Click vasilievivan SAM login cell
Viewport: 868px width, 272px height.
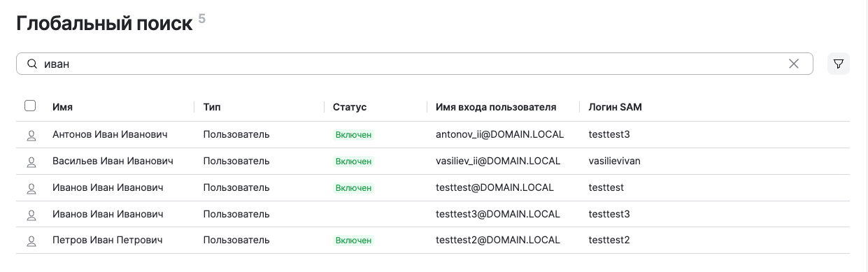[x=615, y=161]
